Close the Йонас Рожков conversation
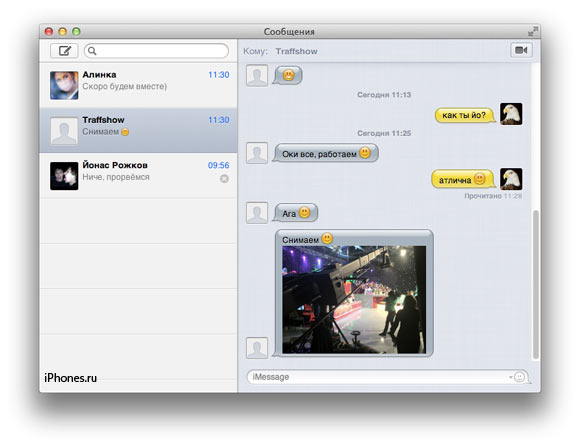Image resolution: width=580 pixels, height=447 pixels. (224, 179)
